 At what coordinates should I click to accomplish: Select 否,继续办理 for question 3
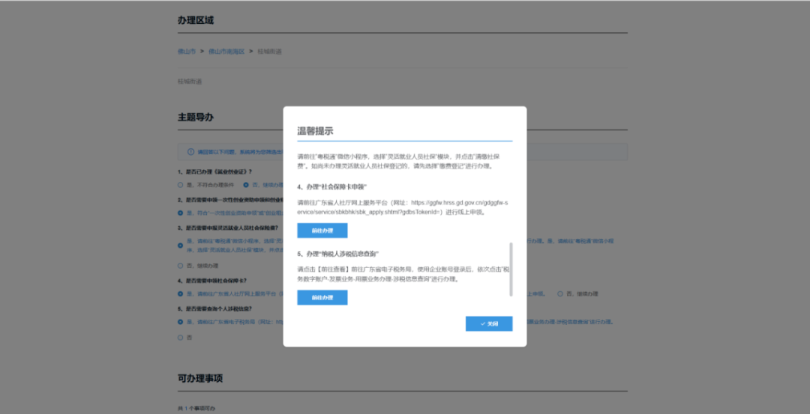[180, 266]
